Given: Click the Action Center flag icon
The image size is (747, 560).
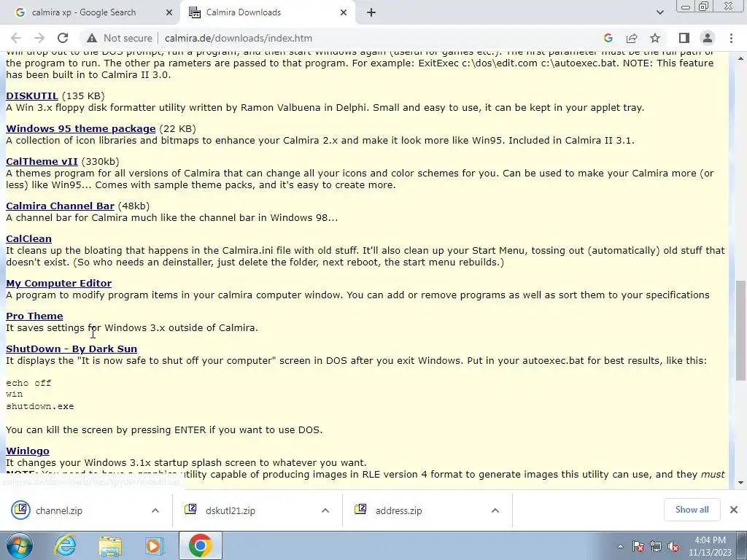Looking at the screenshot, I should point(638,546).
